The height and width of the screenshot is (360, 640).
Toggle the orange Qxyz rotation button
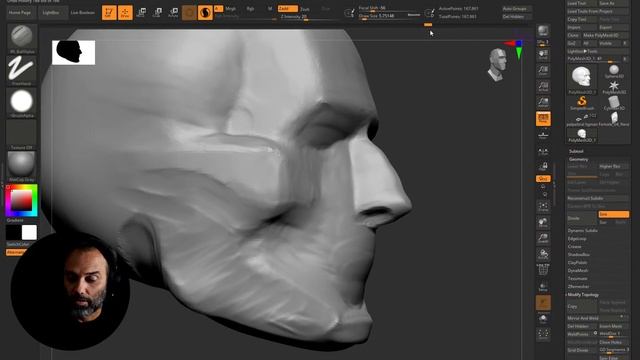543,179
